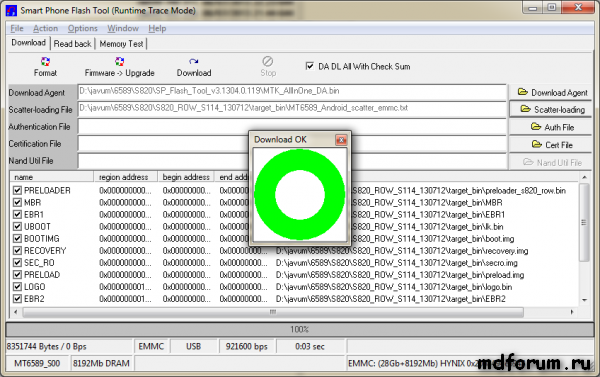
Task: Click the 921600 bps status cell
Action: click(247, 346)
